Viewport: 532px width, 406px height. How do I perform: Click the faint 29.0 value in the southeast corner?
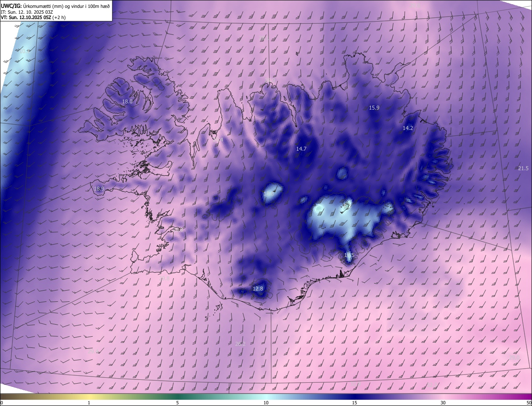515,357
